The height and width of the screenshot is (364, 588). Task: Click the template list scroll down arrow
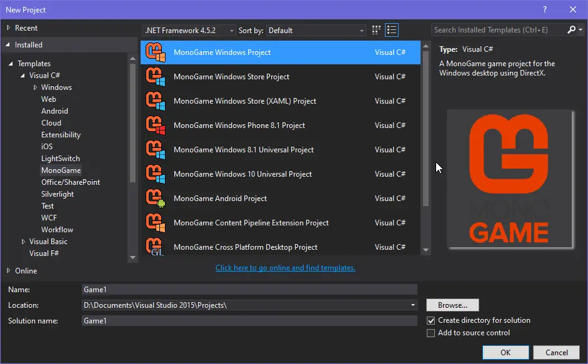(x=426, y=250)
